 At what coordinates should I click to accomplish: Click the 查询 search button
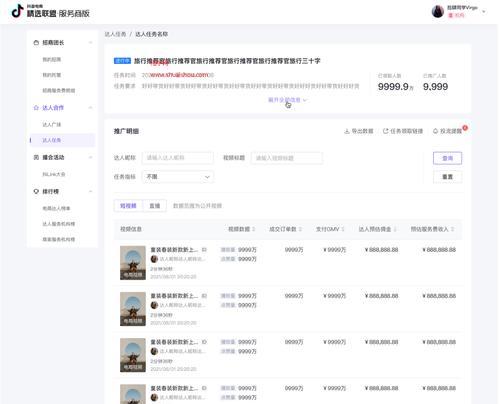[447, 158]
